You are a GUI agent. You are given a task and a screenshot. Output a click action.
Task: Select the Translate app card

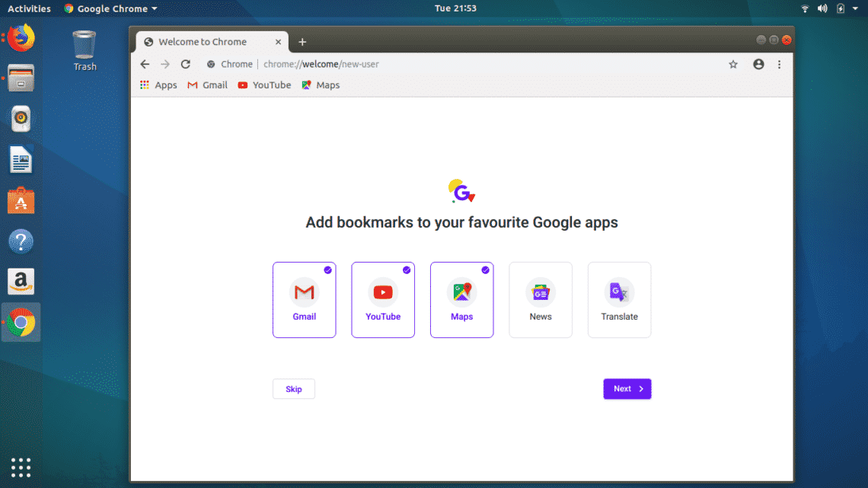coord(619,300)
